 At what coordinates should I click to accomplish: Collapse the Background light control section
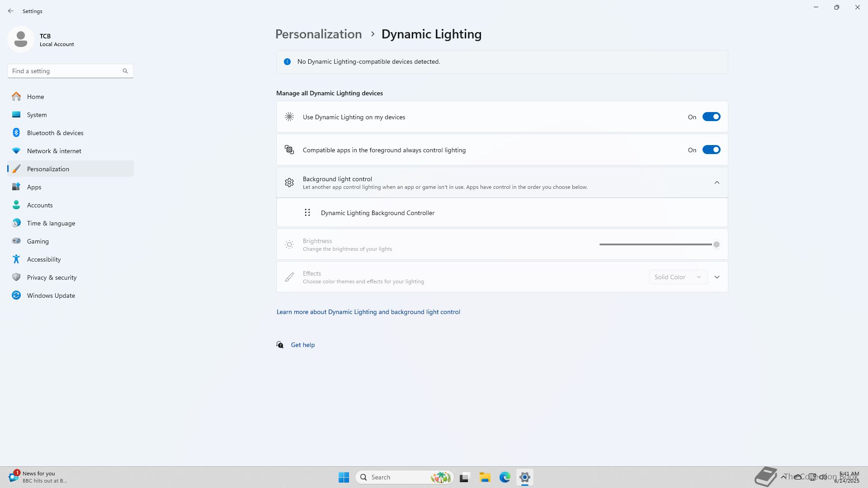pos(717,183)
